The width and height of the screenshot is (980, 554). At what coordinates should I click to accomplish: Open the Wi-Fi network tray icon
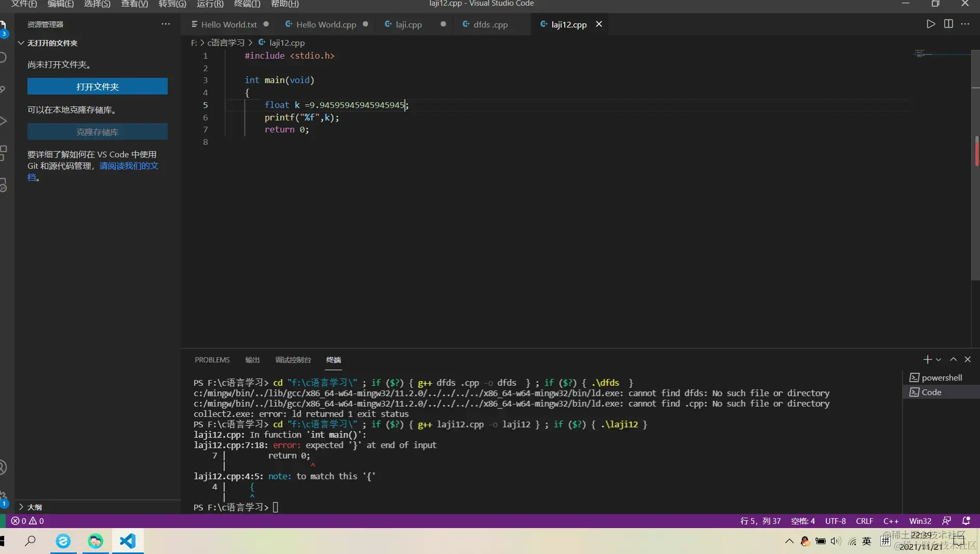click(x=852, y=542)
